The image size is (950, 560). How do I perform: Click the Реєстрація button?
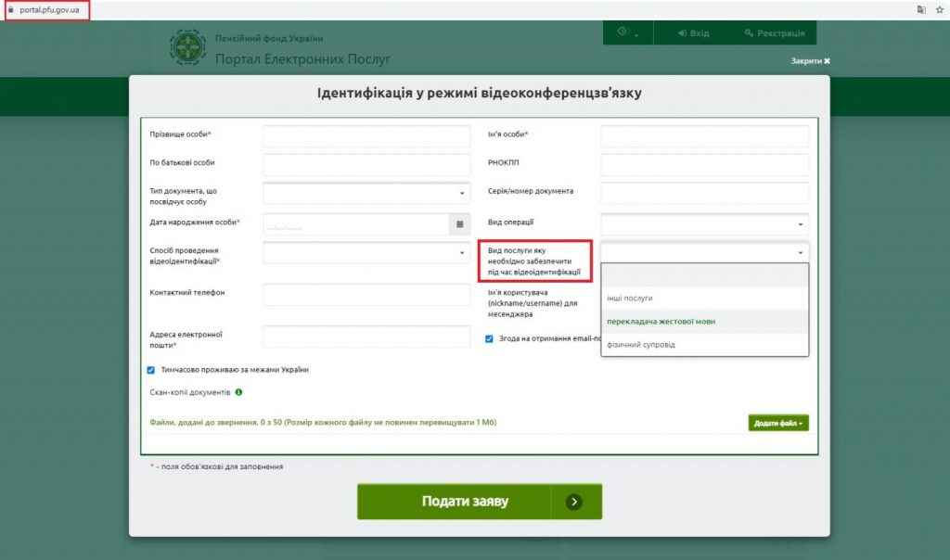click(x=775, y=32)
